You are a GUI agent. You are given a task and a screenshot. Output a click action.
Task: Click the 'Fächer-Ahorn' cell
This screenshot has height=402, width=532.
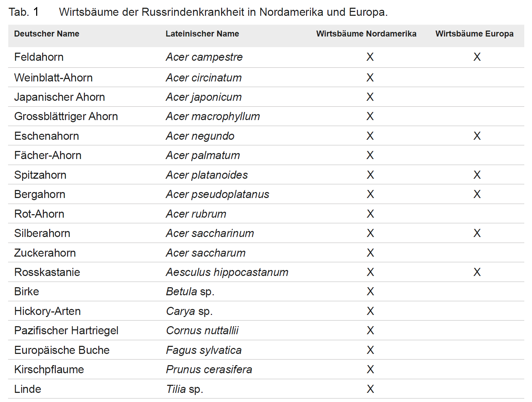pos(48,155)
